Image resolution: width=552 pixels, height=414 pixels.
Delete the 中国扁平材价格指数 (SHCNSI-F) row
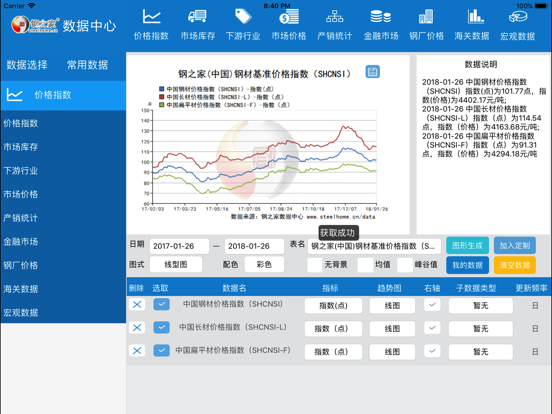(x=137, y=351)
